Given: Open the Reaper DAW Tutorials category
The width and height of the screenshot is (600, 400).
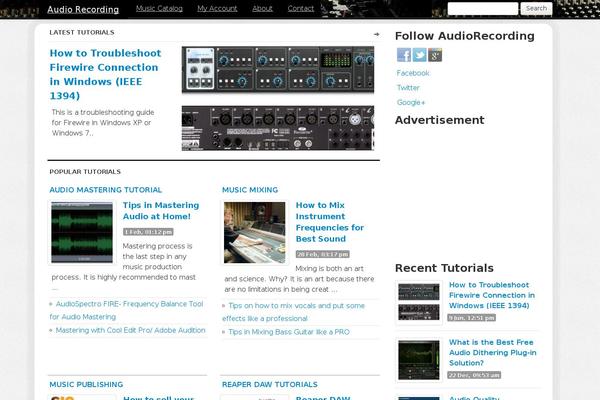Looking at the screenshot, I should pyautogui.click(x=270, y=384).
